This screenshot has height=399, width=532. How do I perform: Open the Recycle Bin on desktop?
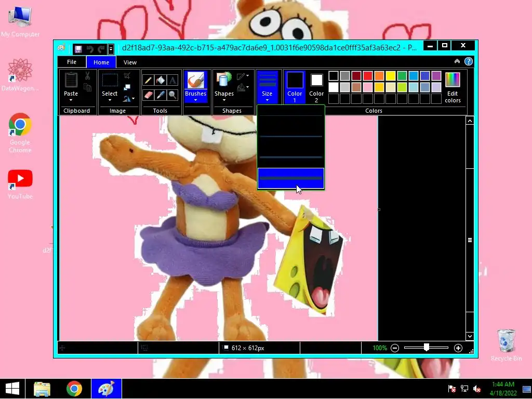pyautogui.click(x=506, y=345)
